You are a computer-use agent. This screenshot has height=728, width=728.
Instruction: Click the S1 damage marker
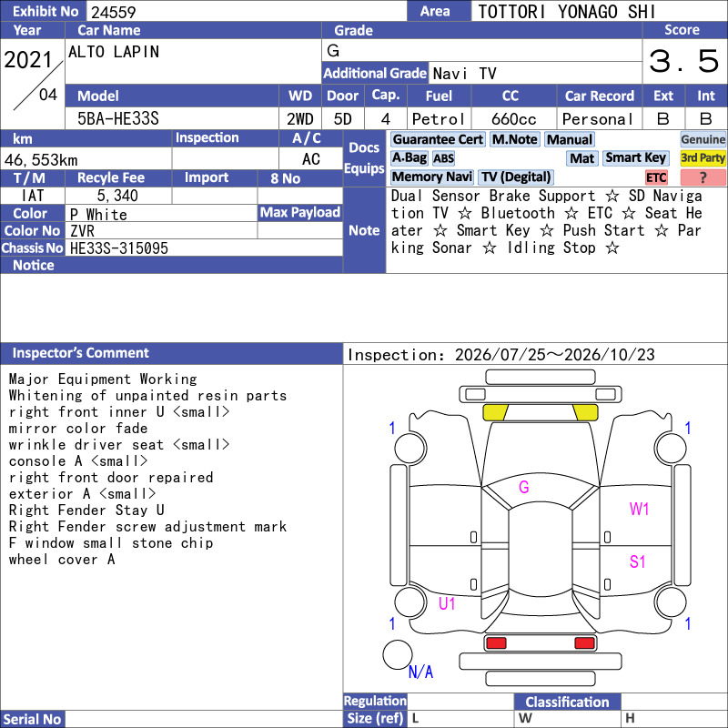click(638, 561)
